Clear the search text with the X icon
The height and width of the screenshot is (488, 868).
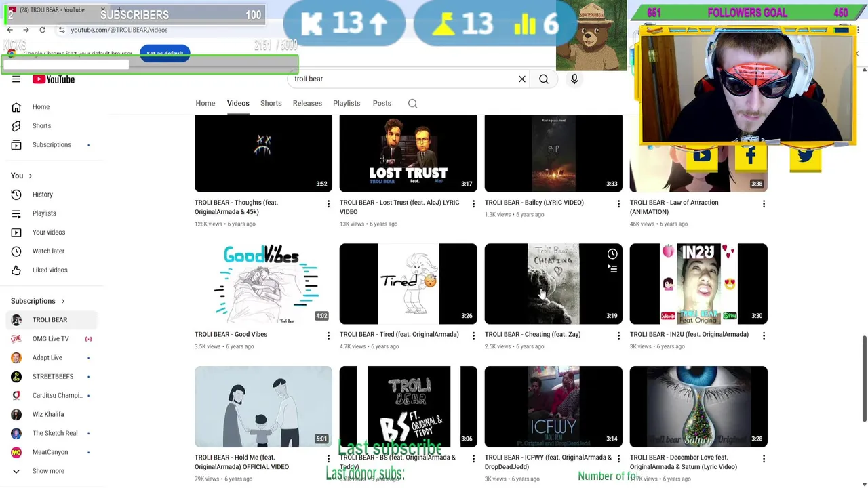(x=522, y=79)
